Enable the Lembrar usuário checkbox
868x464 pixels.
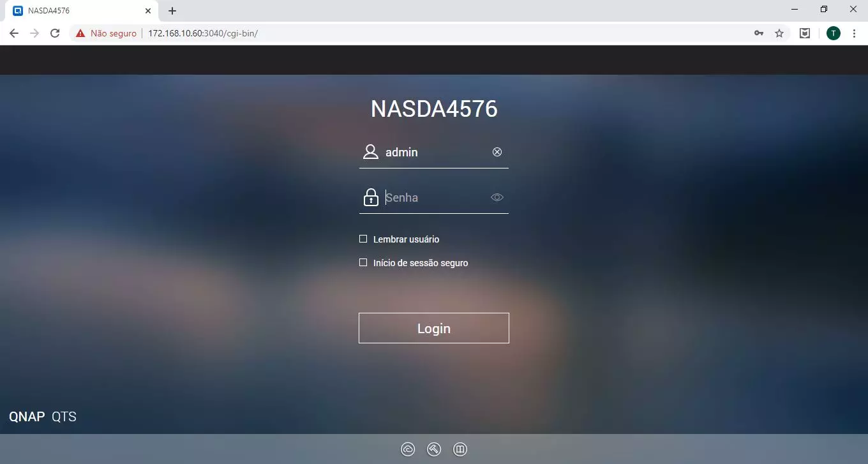coord(363,239)
